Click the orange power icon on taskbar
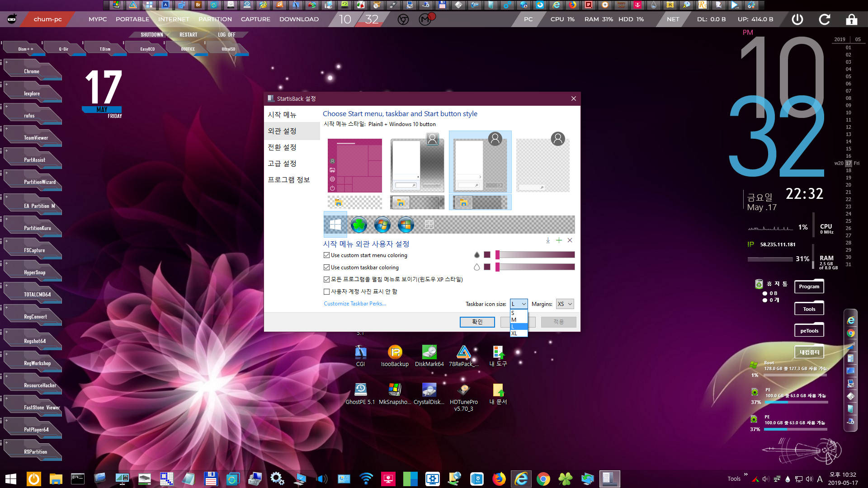The width and height of the screenshot is (868, 488). pyautogui.click(x=33, y=479)
